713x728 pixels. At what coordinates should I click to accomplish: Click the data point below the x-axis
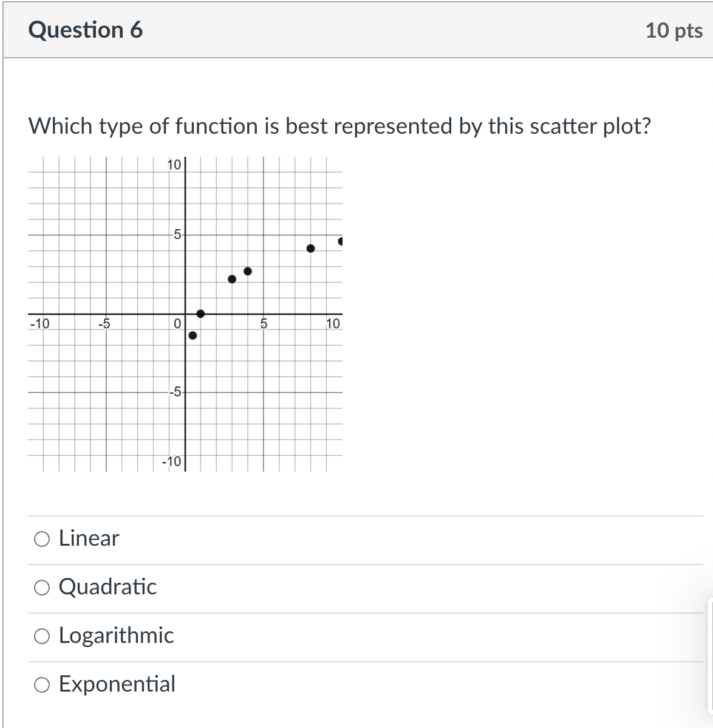tap(193, 335)
